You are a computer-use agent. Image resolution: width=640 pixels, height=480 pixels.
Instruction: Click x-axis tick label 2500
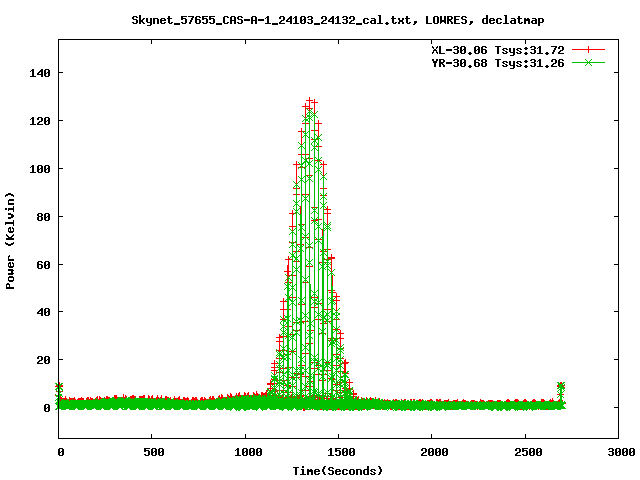[x=528, y=452]
